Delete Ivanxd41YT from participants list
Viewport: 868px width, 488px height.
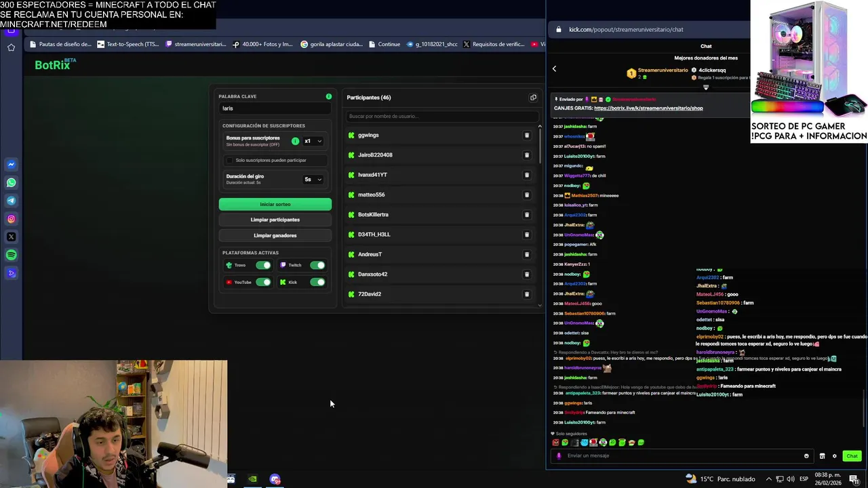click(x=527, y=175)
